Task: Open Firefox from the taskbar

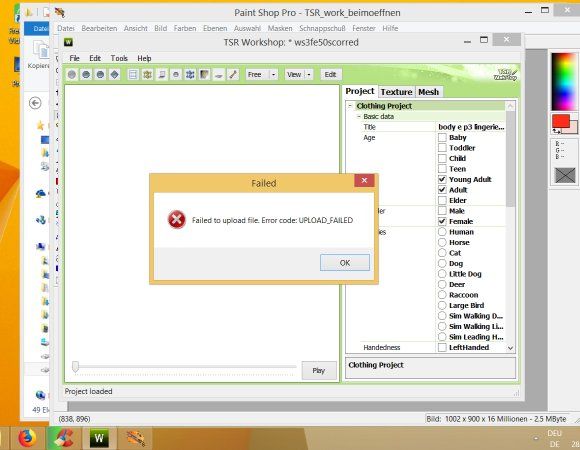Action: (x=27, y=439)
